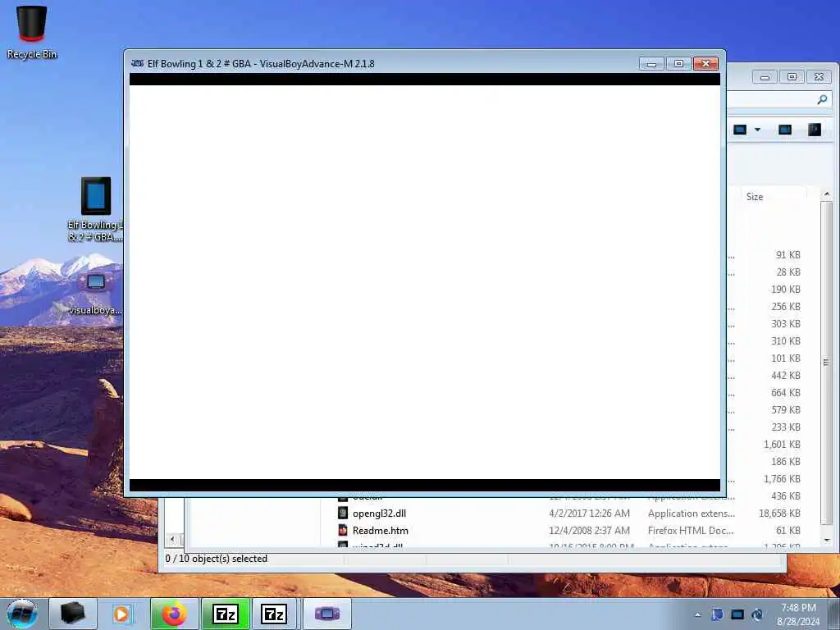Select the Recycle Bin desktop icon
The image size is (840, 630).
pyautogui.click(x=32, y=32)
